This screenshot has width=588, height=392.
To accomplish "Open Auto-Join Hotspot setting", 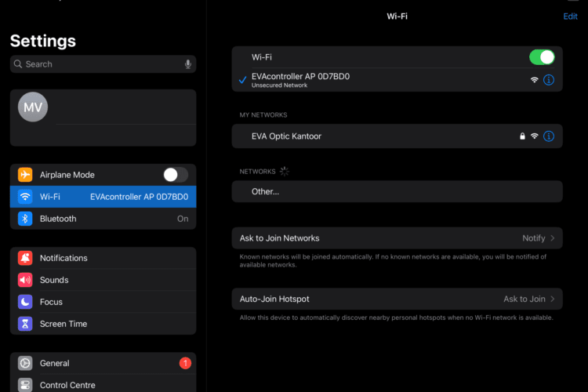I will [397, 299].
